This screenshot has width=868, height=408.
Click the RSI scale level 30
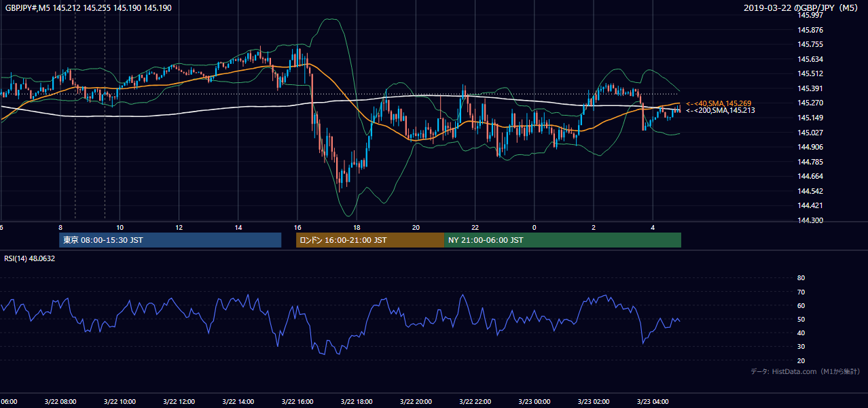click(x=801, y=347)
